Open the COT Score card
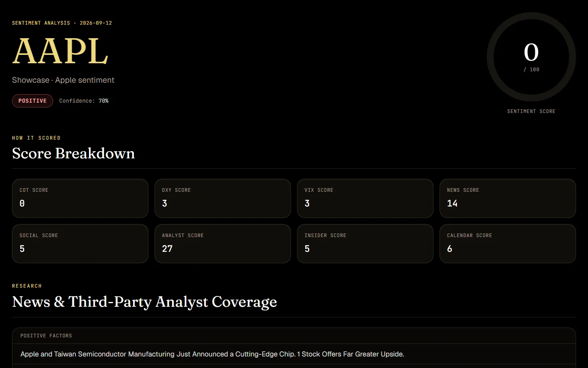Image resolution: width=588 pixels, height=368 pixels. [x=80, y=199]
